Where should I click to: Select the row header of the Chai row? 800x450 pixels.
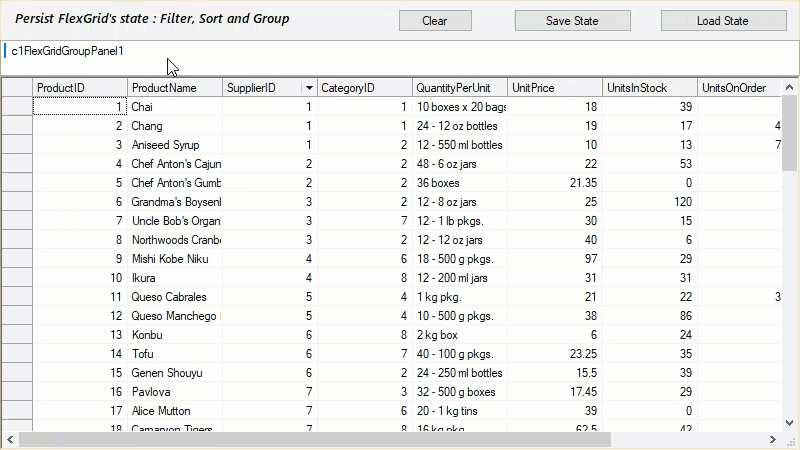coord(17,107)
